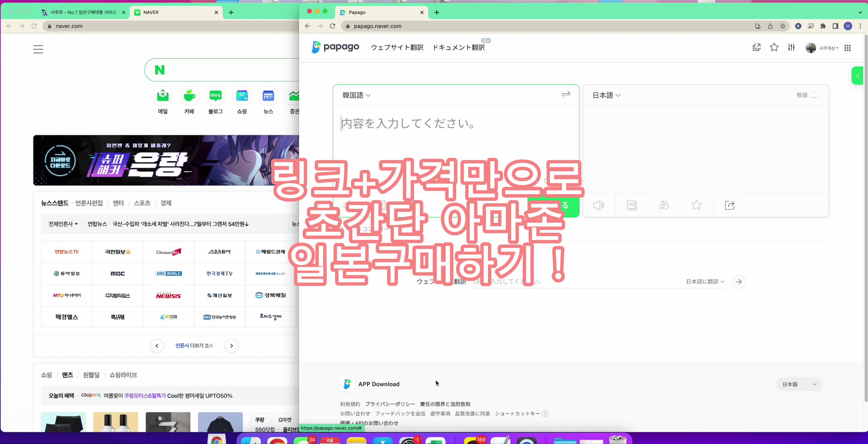Select the 경제 news tab
868x444 pixels.
click(166, 203)
